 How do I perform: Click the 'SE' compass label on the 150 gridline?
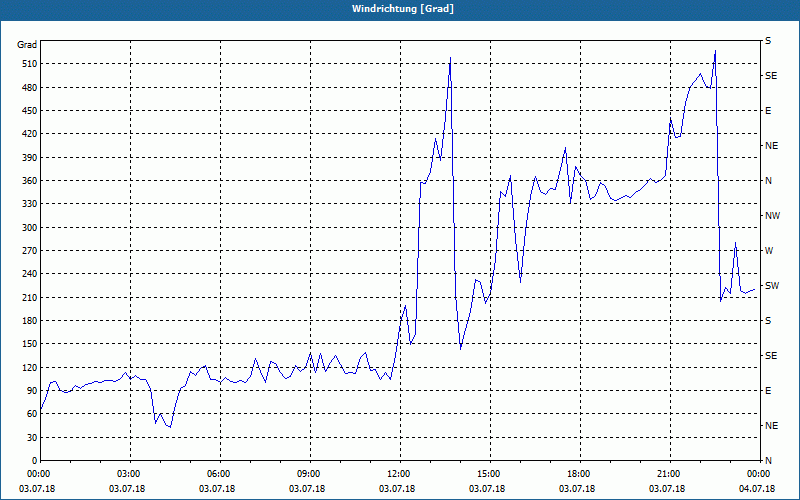tap(771, 356)
